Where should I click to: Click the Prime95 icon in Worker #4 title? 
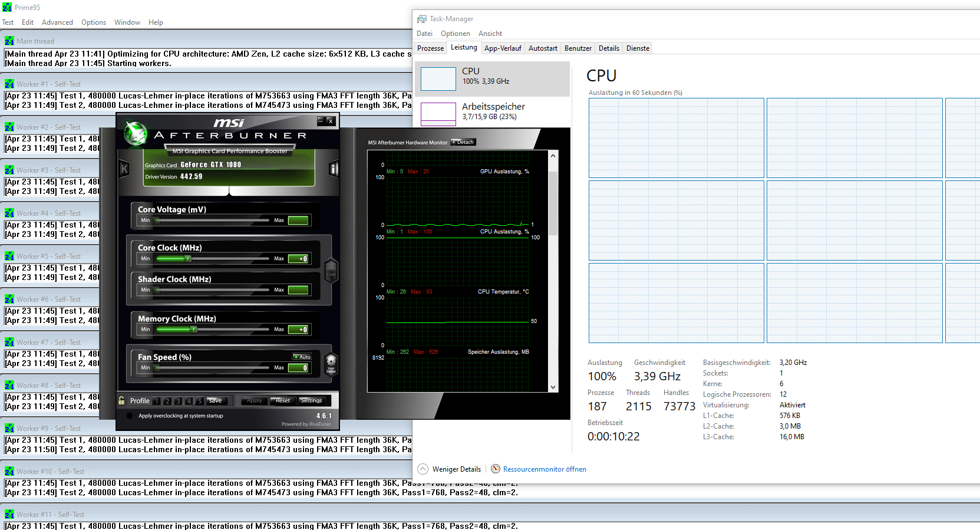coord(9,213)
